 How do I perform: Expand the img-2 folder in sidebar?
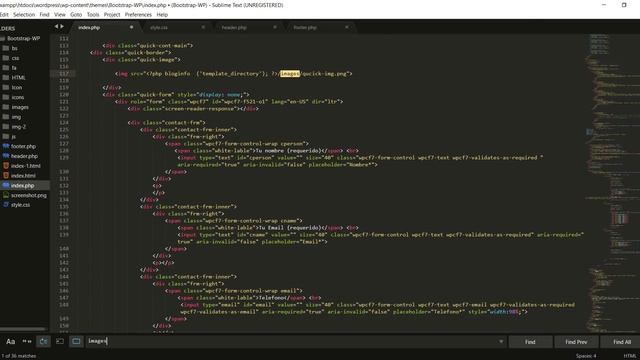[x=5, y=127]
